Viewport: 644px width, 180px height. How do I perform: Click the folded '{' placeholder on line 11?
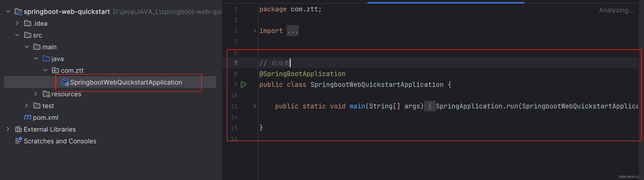click(430, 106)
